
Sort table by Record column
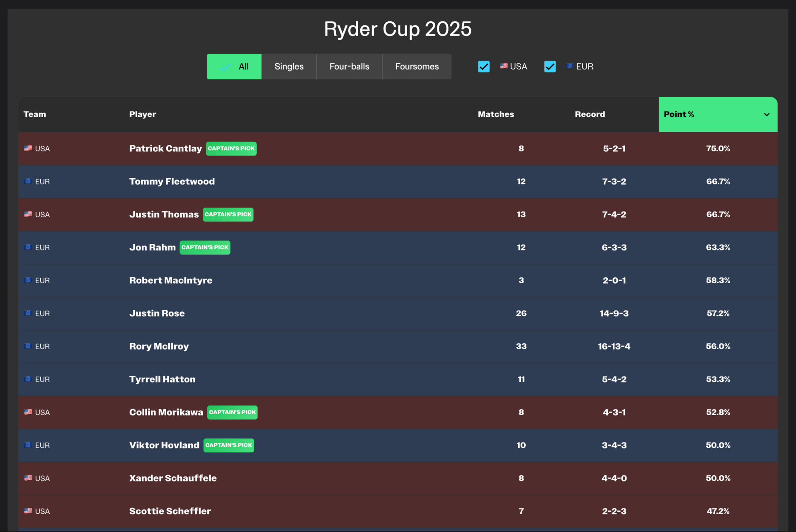[590, 114]
